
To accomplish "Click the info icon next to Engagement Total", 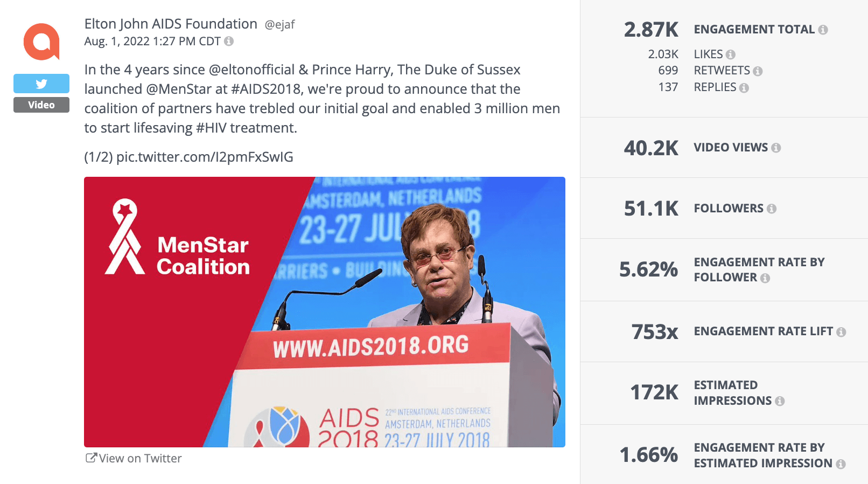I will [x=823, y=30].
